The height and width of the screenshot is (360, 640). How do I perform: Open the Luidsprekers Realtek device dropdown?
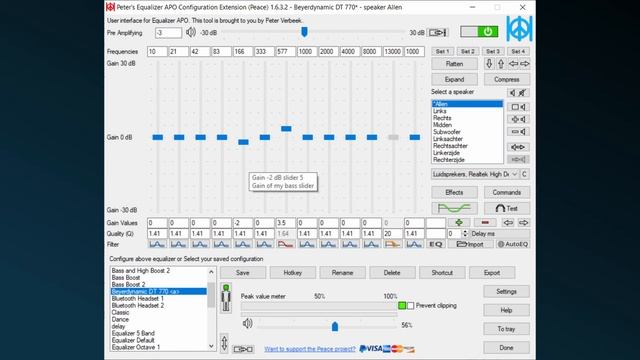tap(475, 174)
